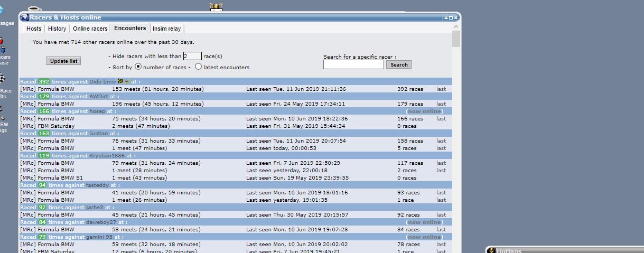Image resolution: width=644 pixels, height=253 pixels.
Task: Click 'last' link on the 166 races row
Action: click(x=441, y=118)
